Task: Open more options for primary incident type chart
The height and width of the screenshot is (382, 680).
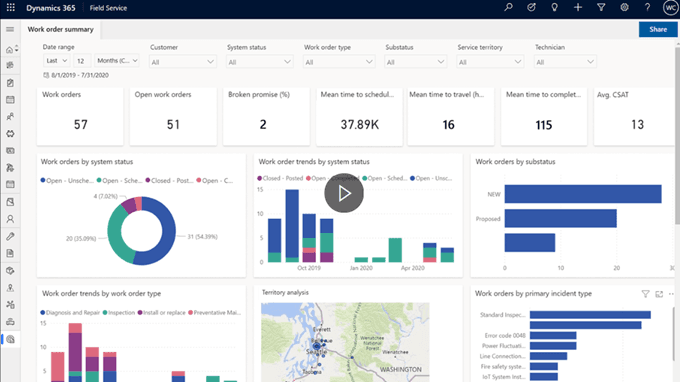Action: (671, 294)
